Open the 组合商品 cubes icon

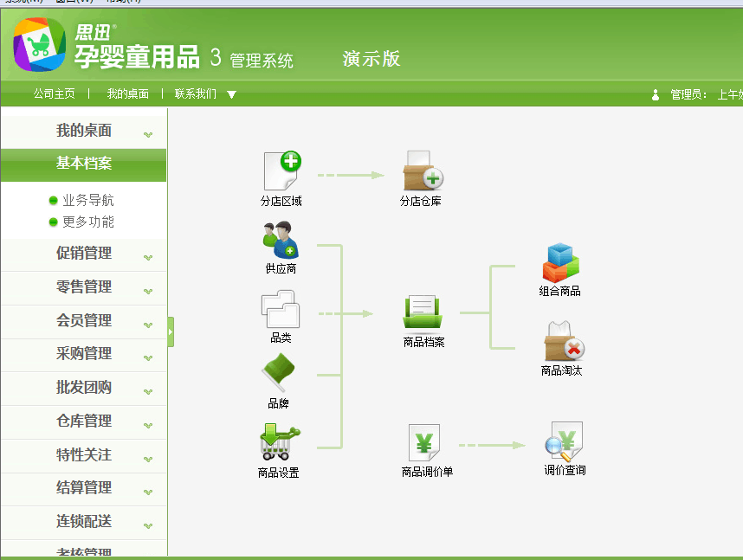coord(560,262)
